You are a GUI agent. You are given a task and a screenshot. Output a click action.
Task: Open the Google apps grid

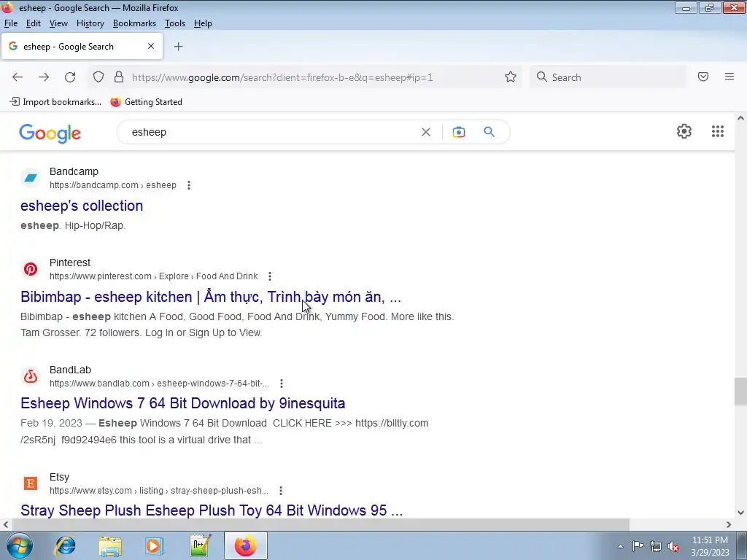point(718,131)
